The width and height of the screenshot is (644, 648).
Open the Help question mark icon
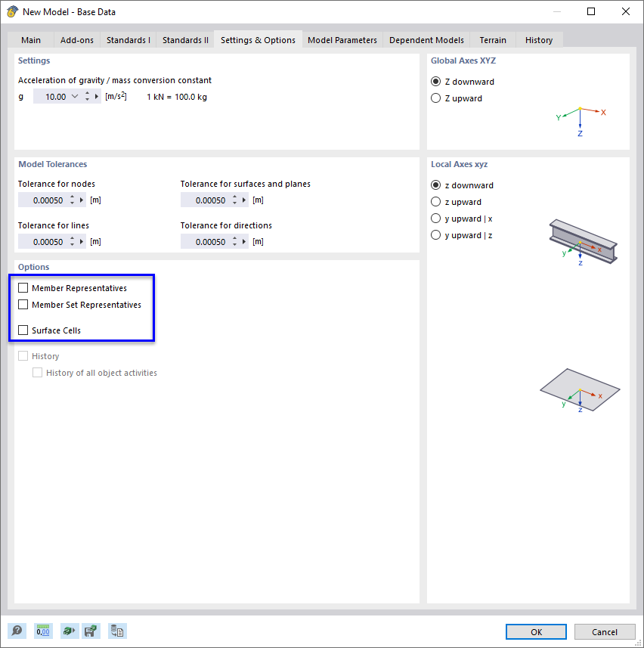(16, 631)
